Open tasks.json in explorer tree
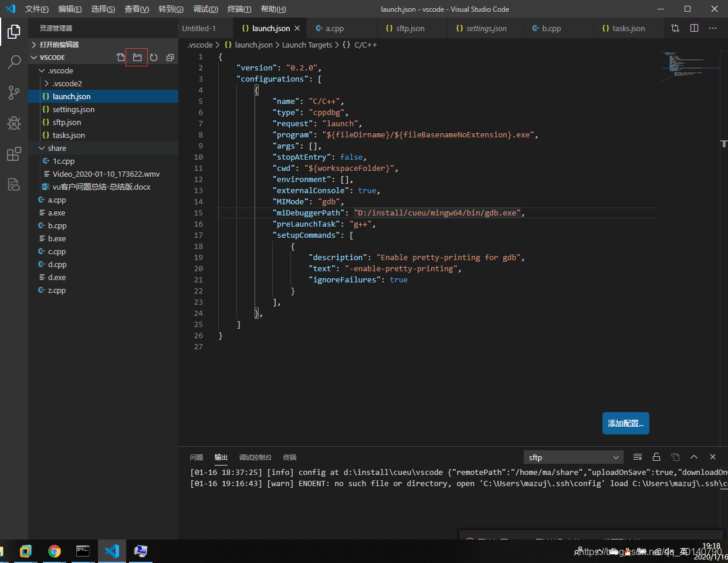Screen dimensions: 728x563 click(103, 135)
